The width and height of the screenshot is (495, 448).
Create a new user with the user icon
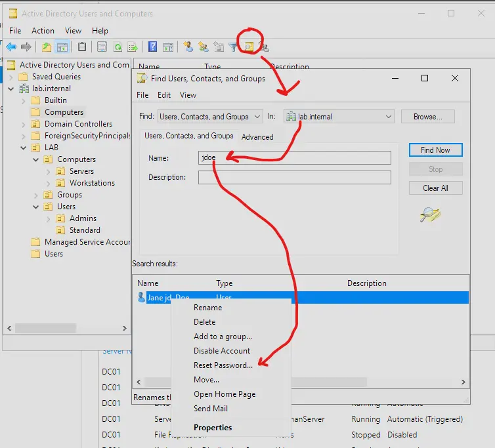click(x=188, y=47)
